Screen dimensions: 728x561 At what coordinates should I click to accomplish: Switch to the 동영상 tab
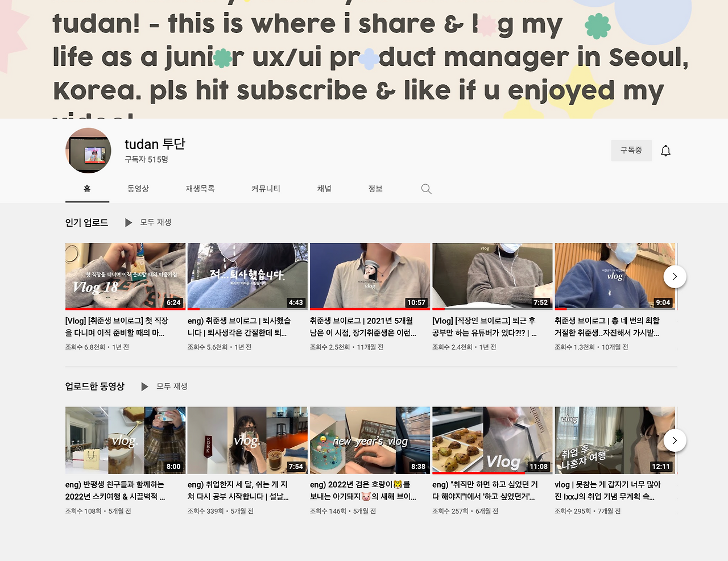click(x=138, y=189)
